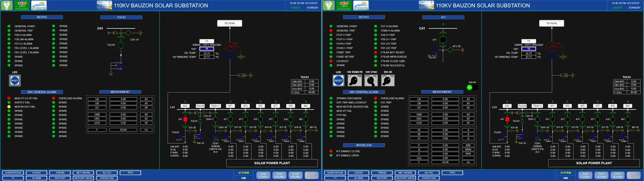The height and width of the screenshot is (181, 644).
Task: Click the TAP value field in 471 screen
Action: pos(529,49)
